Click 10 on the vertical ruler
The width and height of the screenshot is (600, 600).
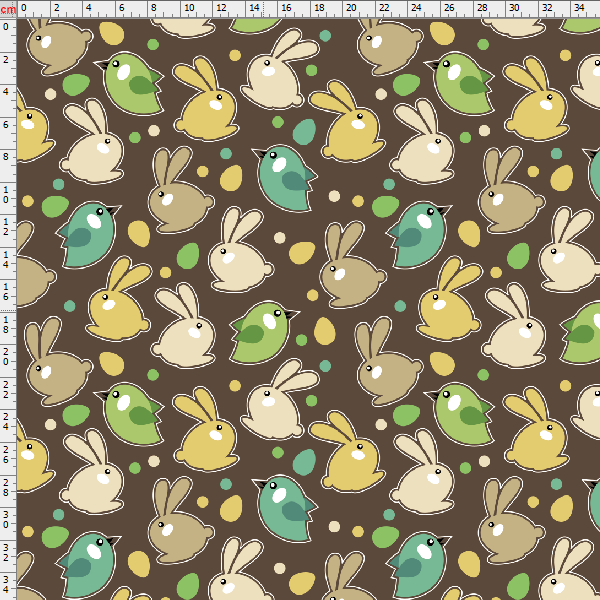(6, 195)
